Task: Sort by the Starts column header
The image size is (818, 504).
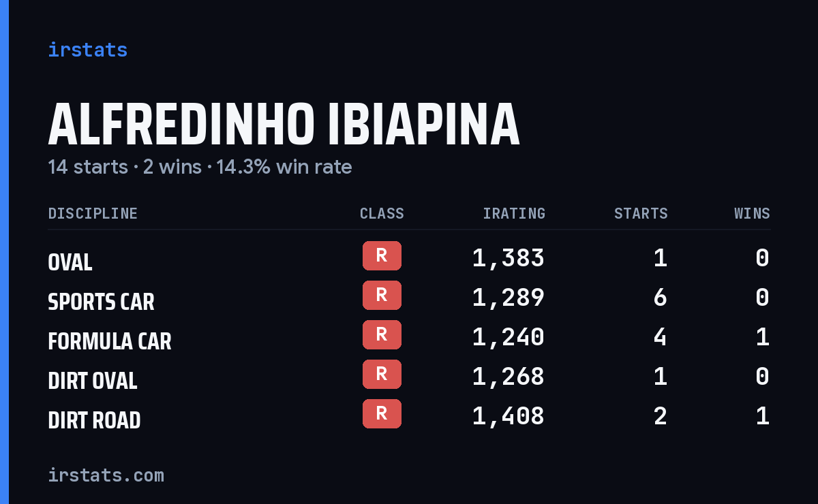Action: [x=641, y=213]
